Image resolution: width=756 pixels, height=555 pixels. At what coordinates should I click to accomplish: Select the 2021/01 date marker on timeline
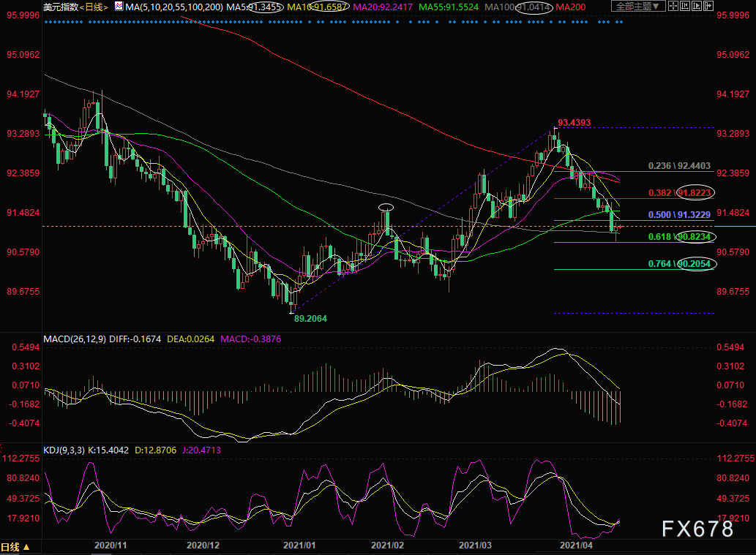pyautogui.click(x=299, y=545)
